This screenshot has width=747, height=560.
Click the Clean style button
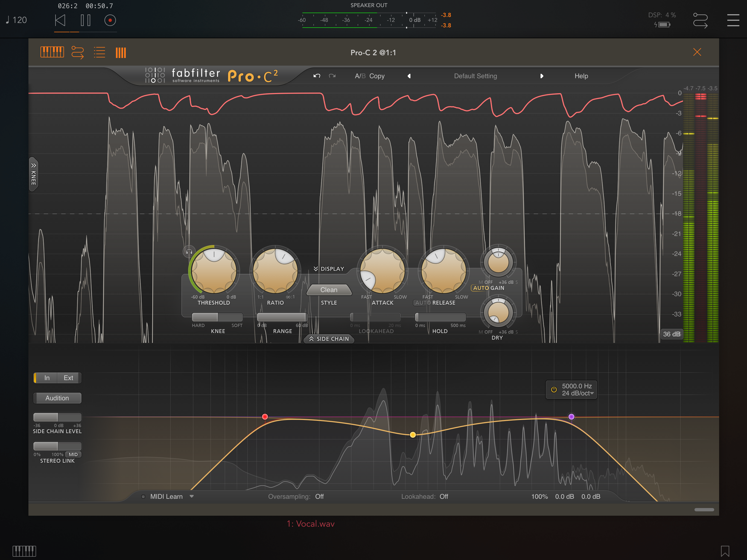(x=329, y=290)
